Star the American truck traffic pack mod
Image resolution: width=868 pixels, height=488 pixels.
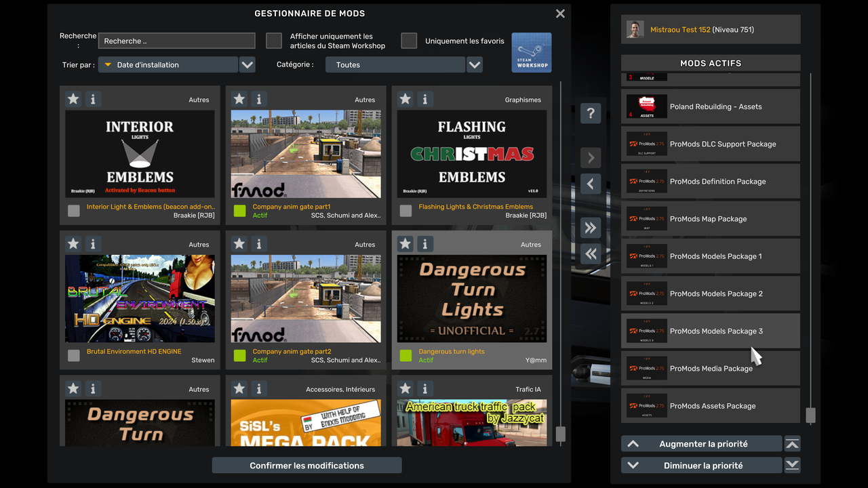coord(406,388)
